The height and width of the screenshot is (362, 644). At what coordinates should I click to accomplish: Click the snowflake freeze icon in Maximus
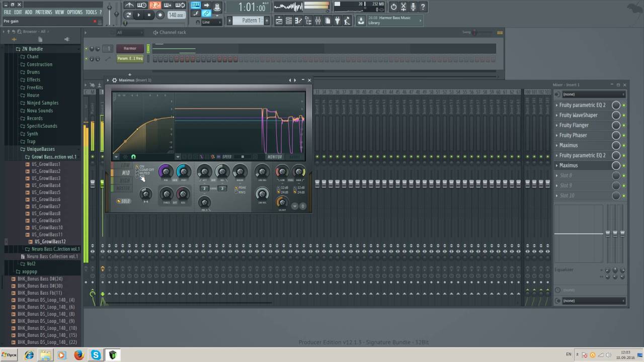[x=125, y=157]
